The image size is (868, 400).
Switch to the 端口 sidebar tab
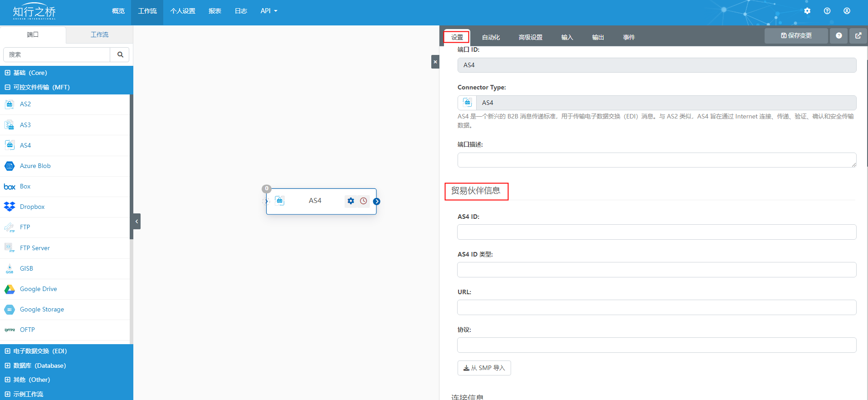click(x=33, y=35)
